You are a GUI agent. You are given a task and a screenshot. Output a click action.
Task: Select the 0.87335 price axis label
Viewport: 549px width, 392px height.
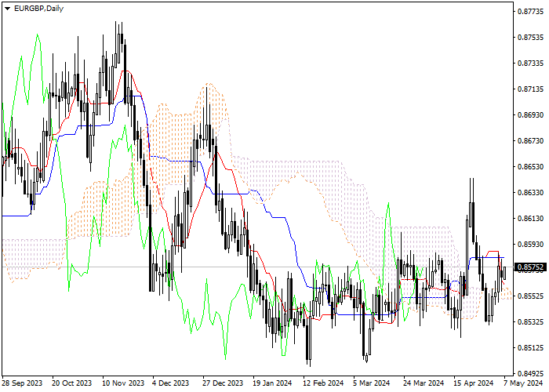(x=531, y=64)
